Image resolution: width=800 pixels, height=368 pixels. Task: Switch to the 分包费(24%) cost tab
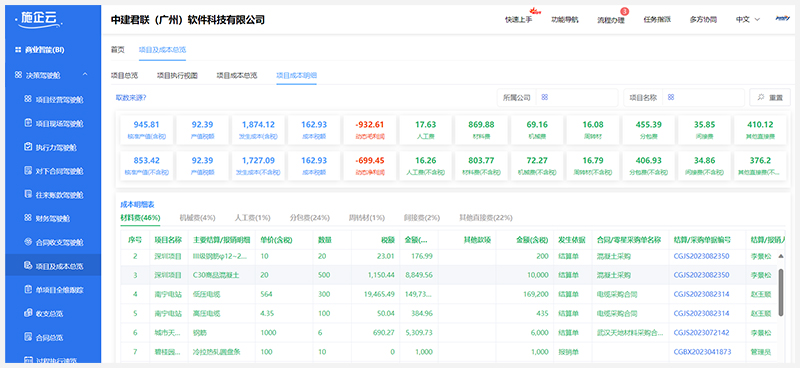[309, 217]
